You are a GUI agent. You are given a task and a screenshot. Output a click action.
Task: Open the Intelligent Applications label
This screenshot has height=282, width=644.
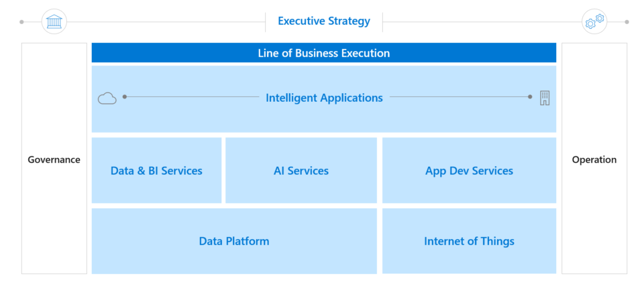tap(324, 98)
